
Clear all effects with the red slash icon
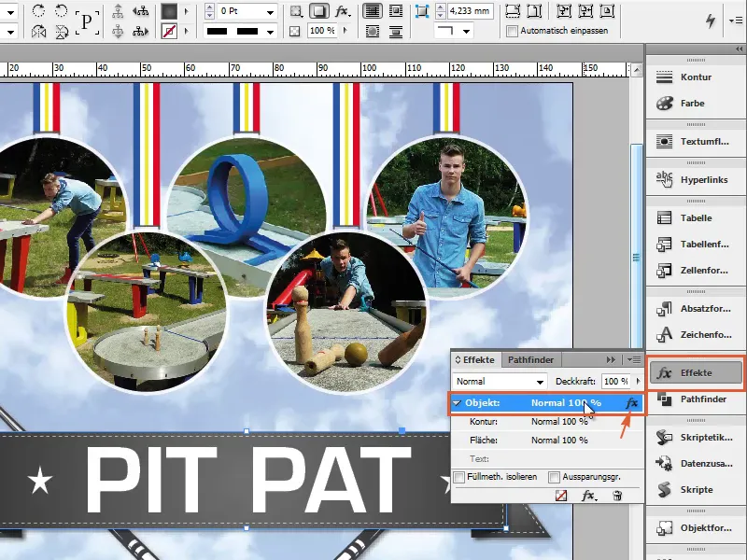pos(560,497)
